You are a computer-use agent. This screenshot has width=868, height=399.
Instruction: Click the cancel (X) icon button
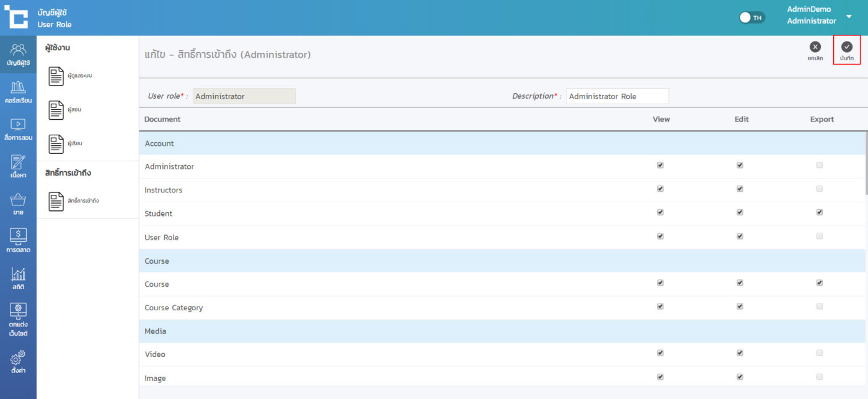click(815, 47)
